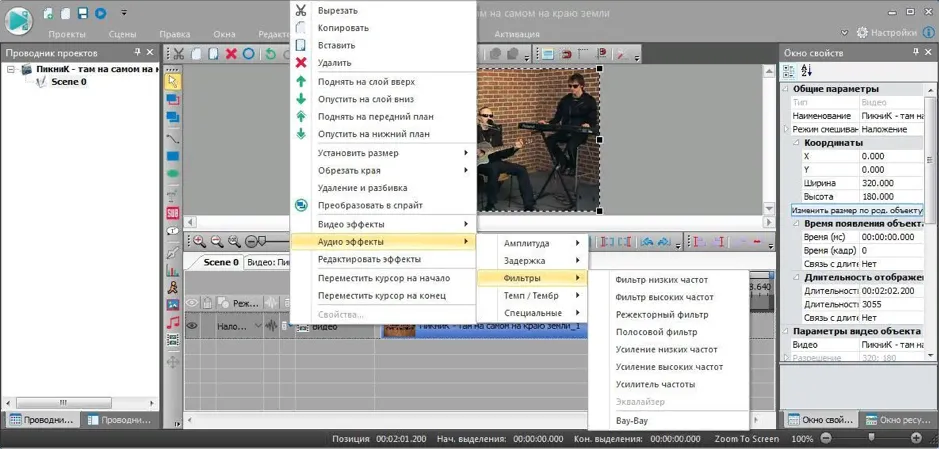The height and width of the screenshot is (449, 939).
Task: Open the Амплитуда audio effects submenu
Action: pyautogui.click(x=533, y=243)
